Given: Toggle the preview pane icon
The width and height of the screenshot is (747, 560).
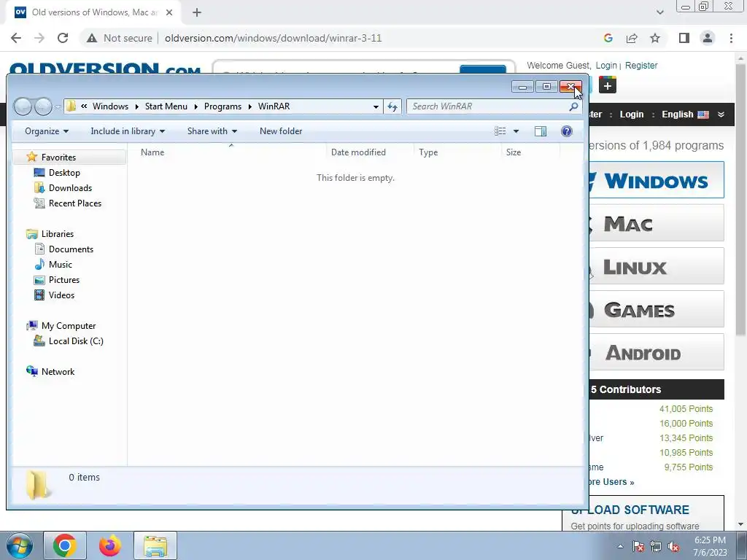Looking at the screenshot, I should pyautogui.click(x=541, y=131).
